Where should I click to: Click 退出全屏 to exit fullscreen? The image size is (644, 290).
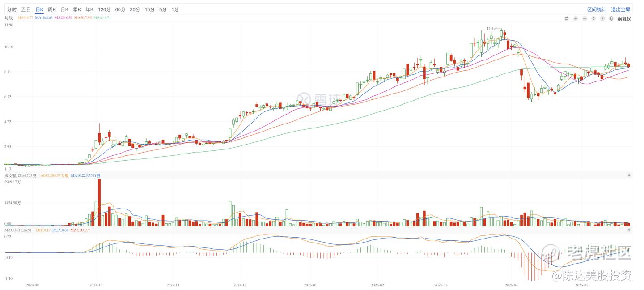pyautogui.click(x=620, y=9)
